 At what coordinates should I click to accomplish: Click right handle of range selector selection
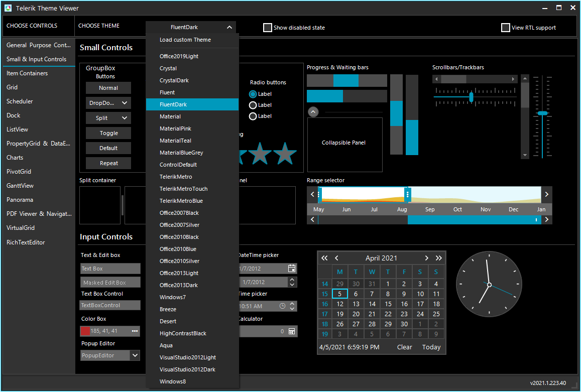coord(408,194)
